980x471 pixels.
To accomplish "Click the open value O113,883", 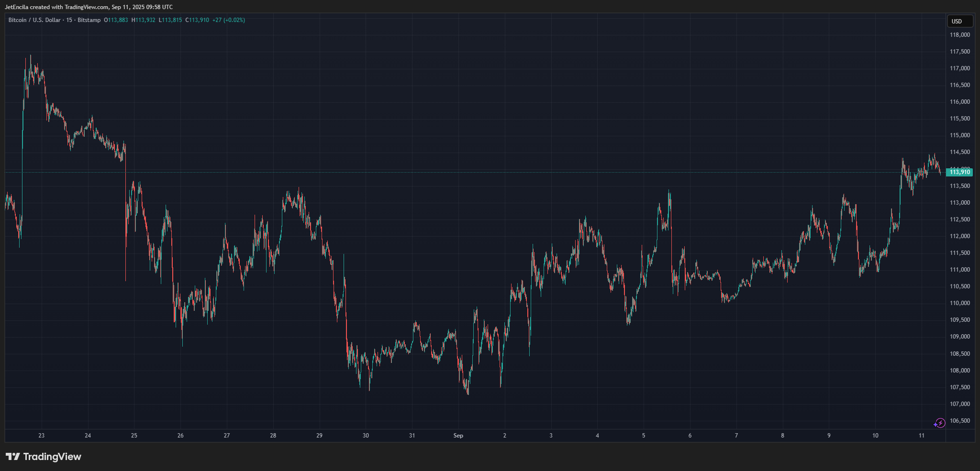I will click(116, 20).
